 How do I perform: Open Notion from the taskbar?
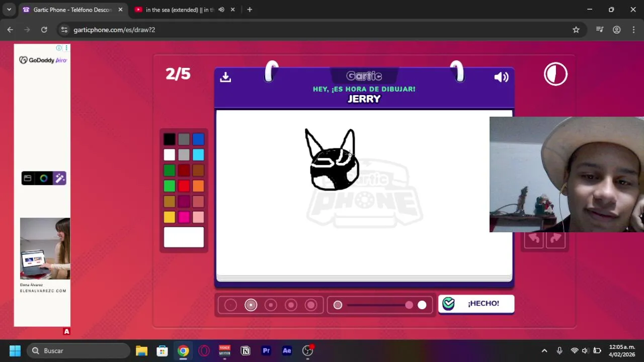(246, 350)
